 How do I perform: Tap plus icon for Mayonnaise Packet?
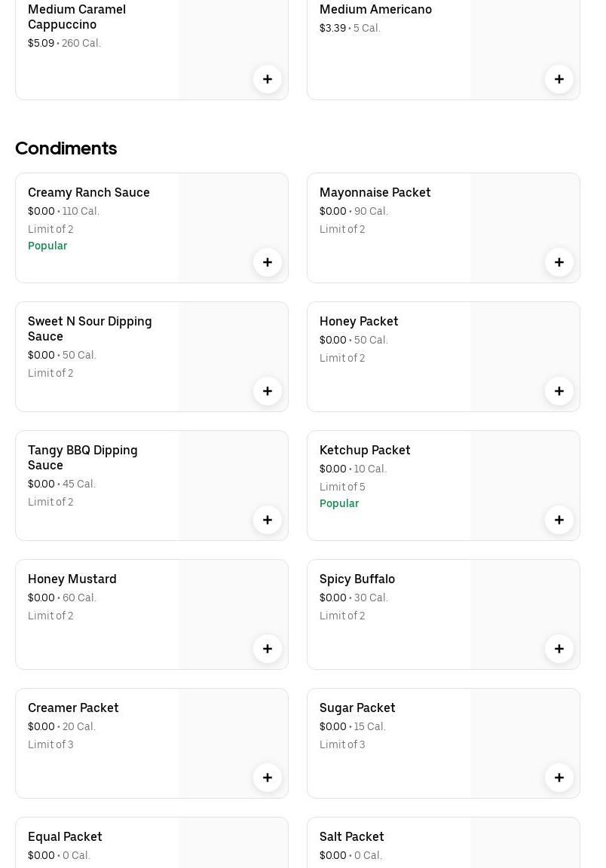pos(559,262)
